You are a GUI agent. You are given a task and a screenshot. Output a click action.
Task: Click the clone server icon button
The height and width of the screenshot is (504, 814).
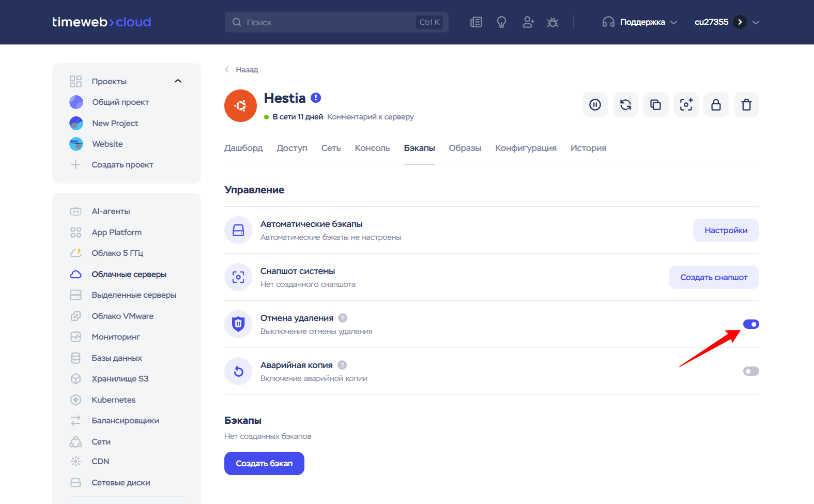[656, 105]
